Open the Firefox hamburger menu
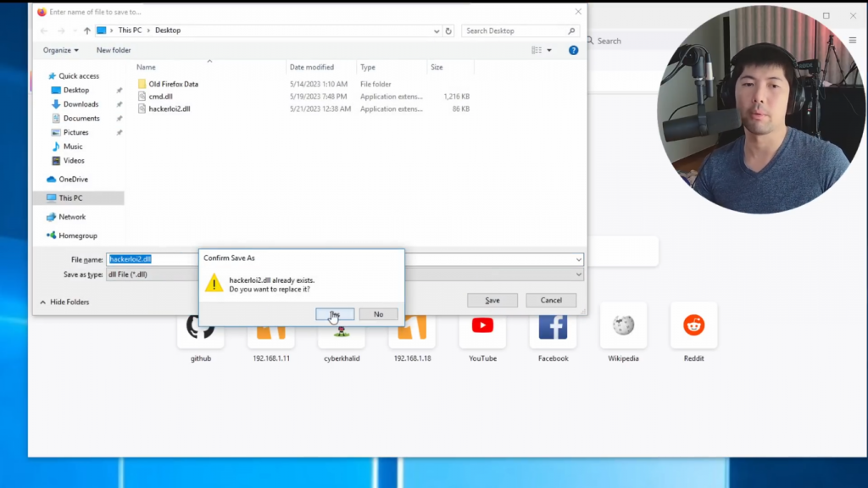Screen dimensions: 868x488 (853, 41)
